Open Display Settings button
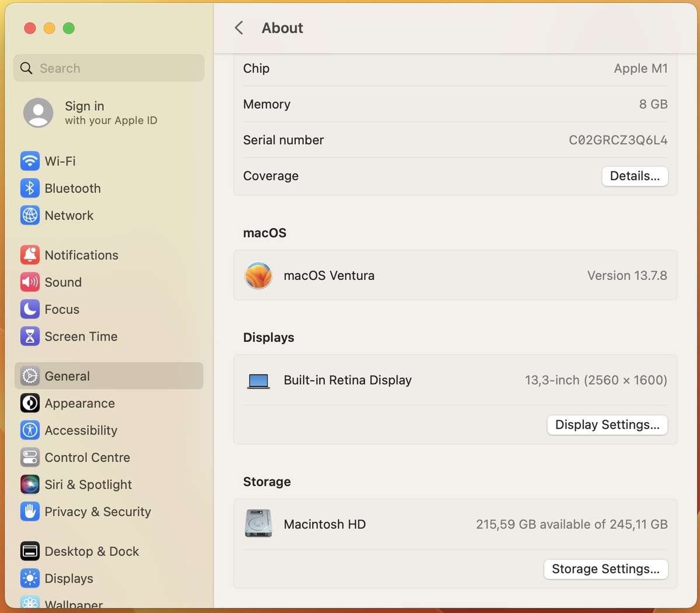Screen dimensions: 700x613 [x=607, y=425]
